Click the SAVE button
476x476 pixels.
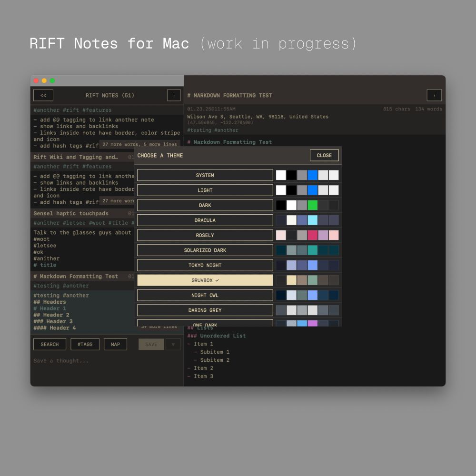151,344
